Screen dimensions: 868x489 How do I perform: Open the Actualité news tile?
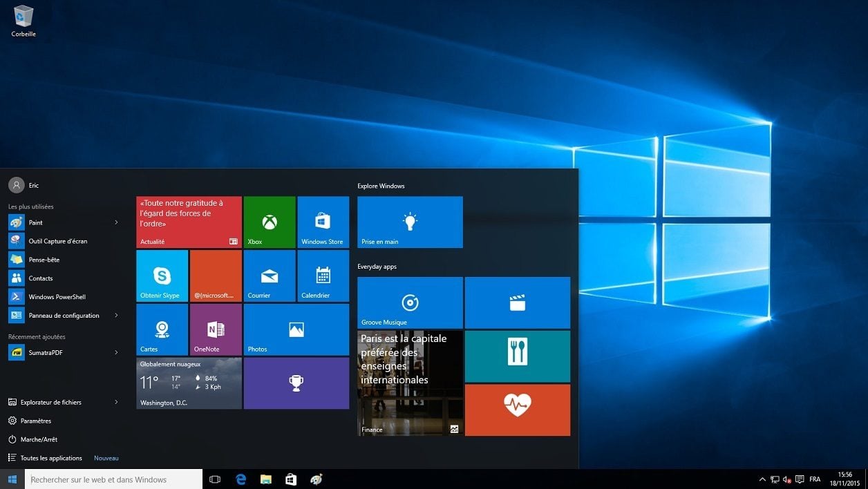(189, 222)
